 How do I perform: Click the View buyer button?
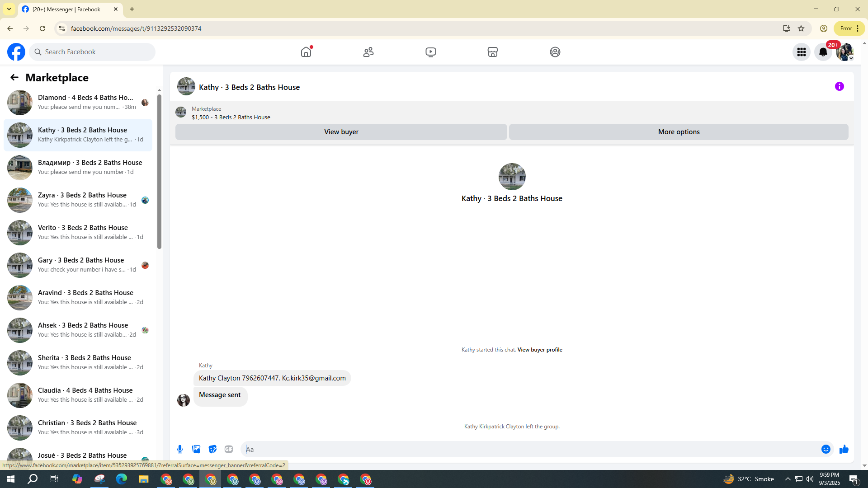pyautogui.click(x=341, y=132)
